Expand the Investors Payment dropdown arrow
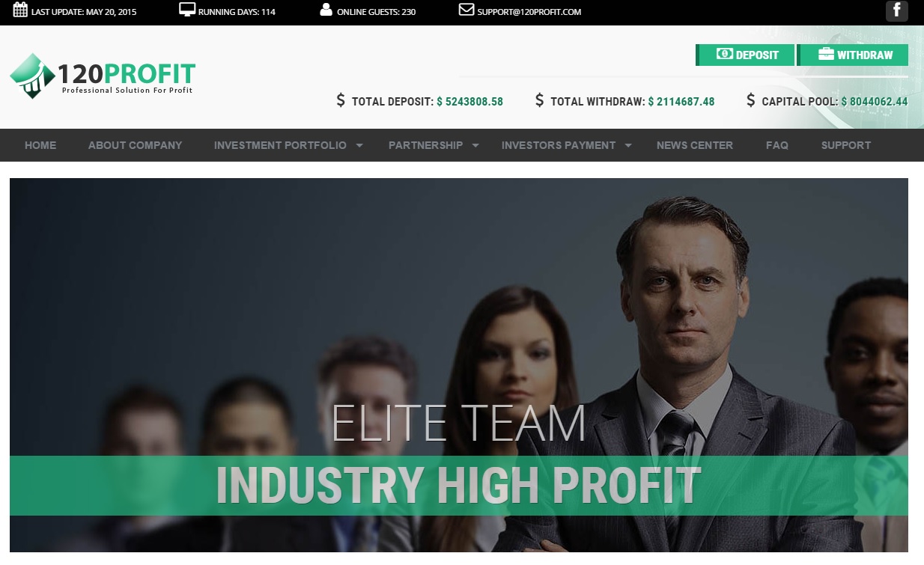Screen dimensions: 924x565 point(628,146)
